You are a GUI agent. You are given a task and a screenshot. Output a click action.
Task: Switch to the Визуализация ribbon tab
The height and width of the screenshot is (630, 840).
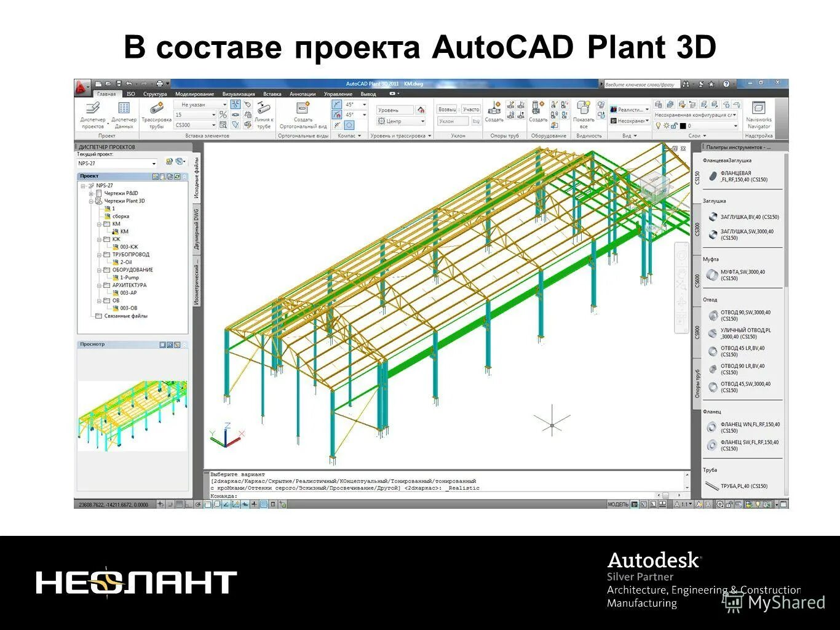tap(239, 94)
